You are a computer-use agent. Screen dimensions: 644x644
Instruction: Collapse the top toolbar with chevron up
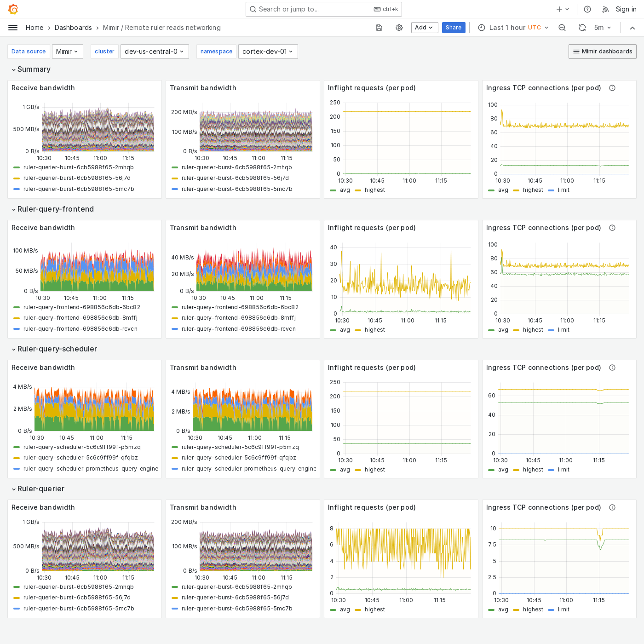632,28
